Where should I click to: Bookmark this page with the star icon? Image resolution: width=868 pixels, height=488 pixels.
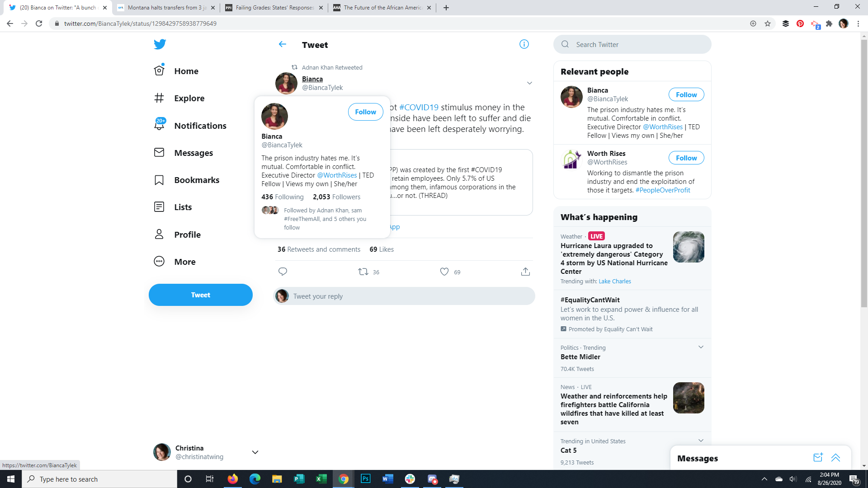[x=768, y=23]
